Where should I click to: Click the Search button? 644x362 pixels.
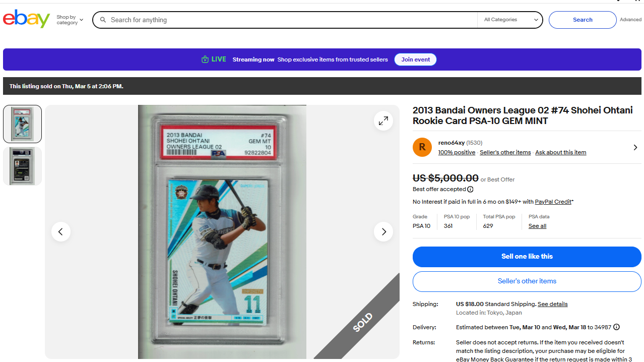583,20
